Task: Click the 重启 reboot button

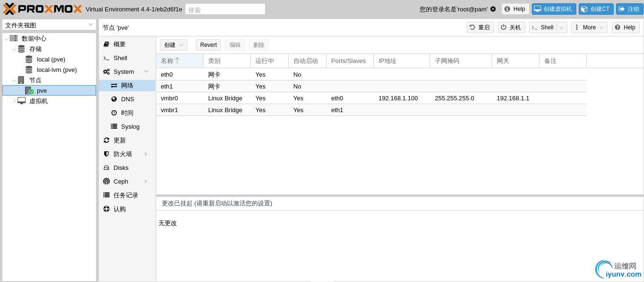Action: tap(480, 27)
